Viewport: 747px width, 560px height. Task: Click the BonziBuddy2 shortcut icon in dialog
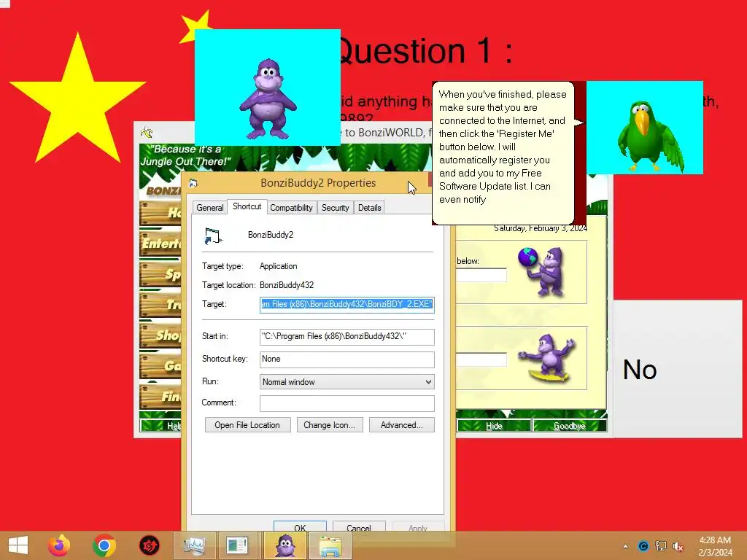tap(213, 236)
